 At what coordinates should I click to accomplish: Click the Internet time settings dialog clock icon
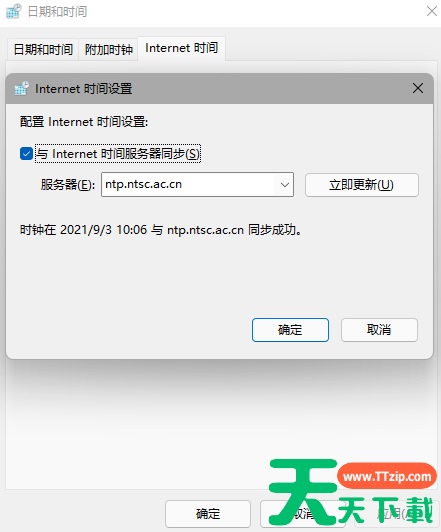21,88
